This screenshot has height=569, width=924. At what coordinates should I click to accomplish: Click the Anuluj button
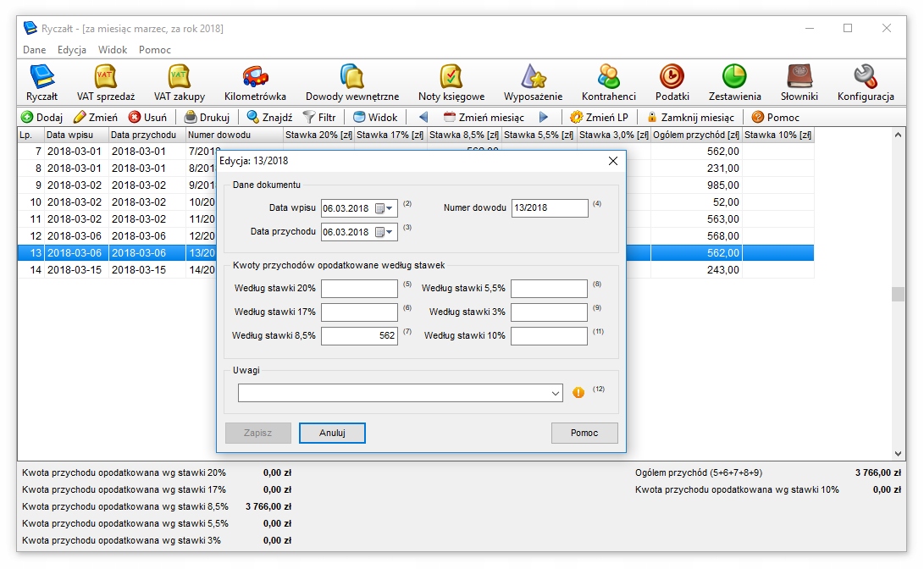(332, 433)
